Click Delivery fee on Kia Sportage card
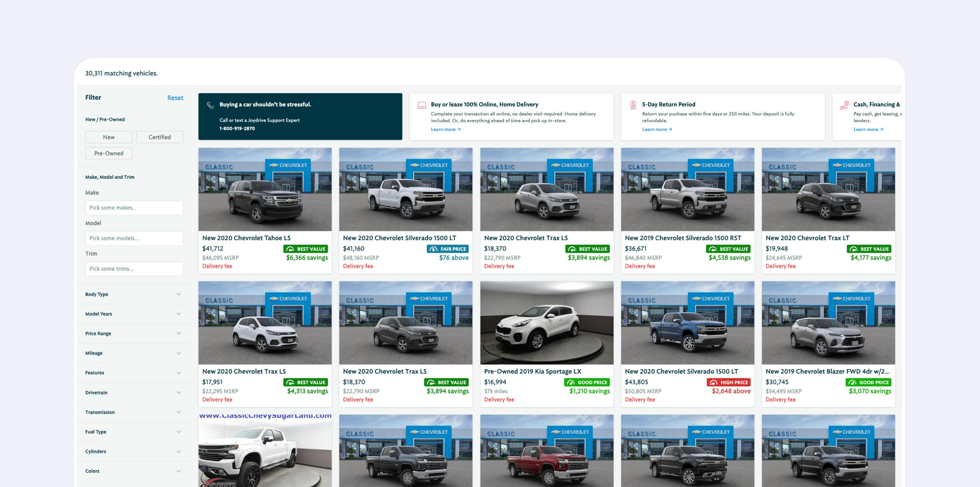 tap(499, 399)
